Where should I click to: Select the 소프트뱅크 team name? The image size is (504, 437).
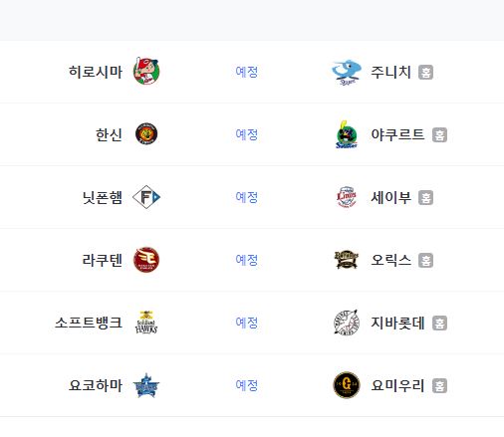[x=89, y=323]
